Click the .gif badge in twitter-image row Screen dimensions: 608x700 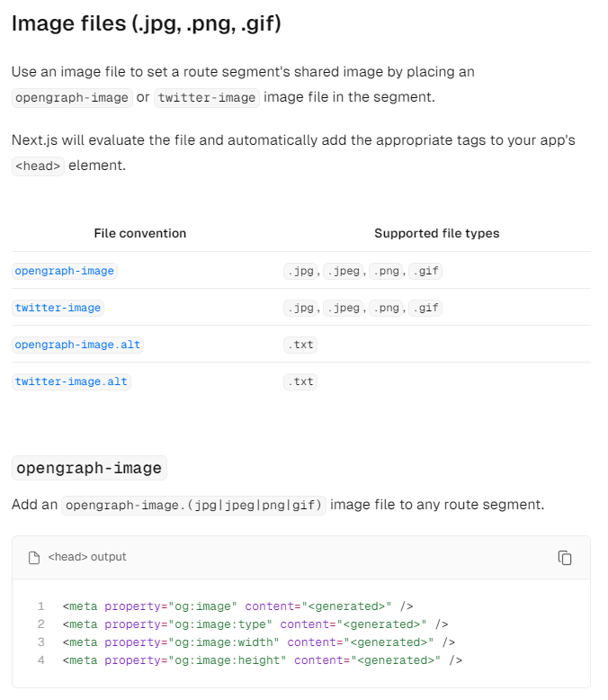point(425,308)
